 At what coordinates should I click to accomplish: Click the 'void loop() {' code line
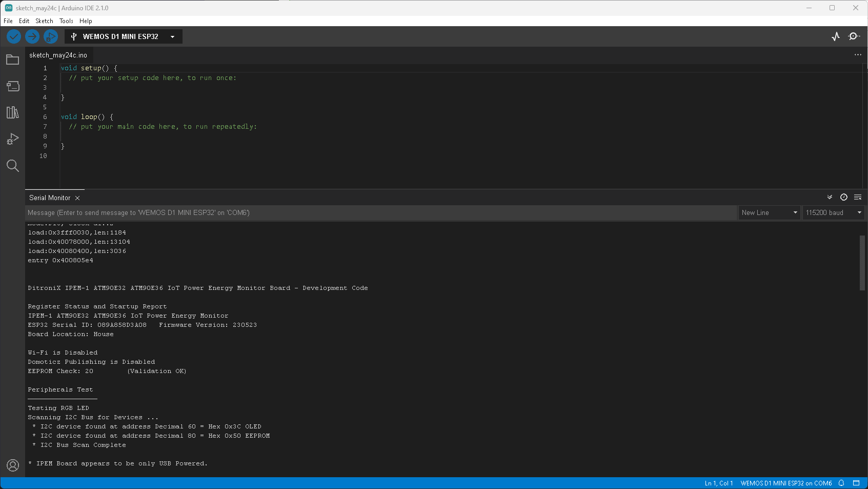pyautogui.click(x=87, y=116)
